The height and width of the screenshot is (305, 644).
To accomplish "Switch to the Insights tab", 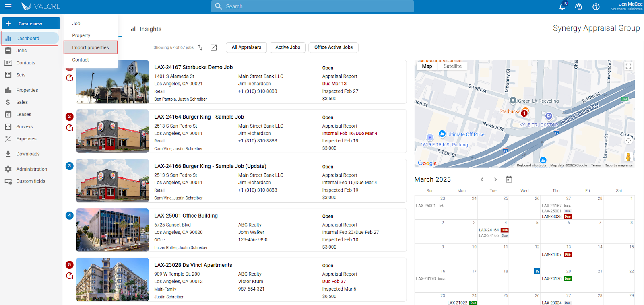I will (146, 29).
